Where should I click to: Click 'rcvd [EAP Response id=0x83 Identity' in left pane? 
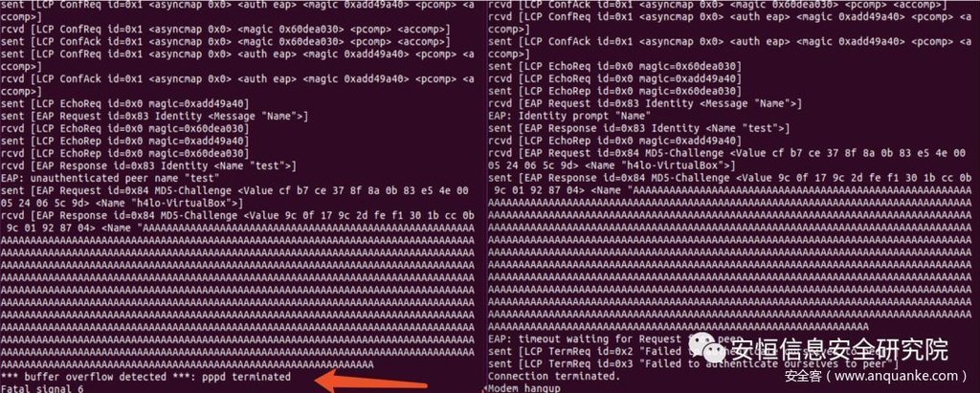148,165
